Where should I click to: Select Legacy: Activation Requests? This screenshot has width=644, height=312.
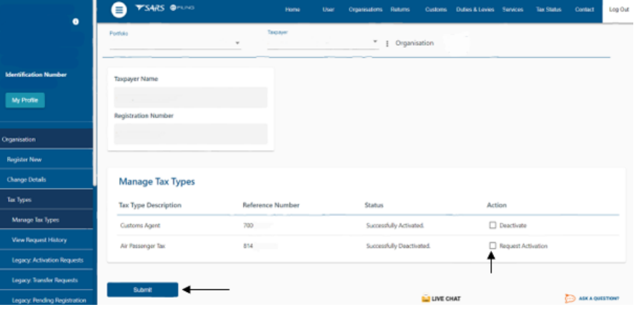(47, 260)
